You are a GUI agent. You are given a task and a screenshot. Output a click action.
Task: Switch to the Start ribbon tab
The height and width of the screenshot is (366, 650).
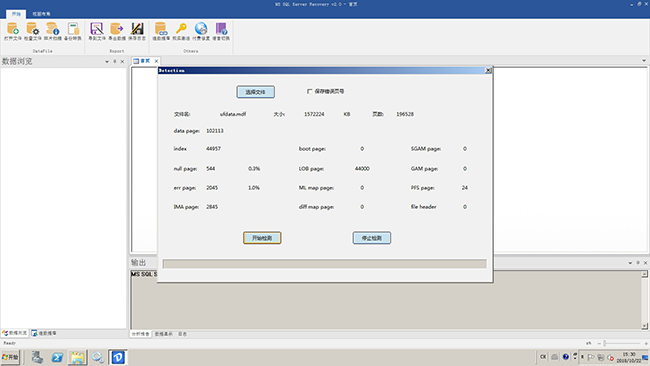point(16,14)
